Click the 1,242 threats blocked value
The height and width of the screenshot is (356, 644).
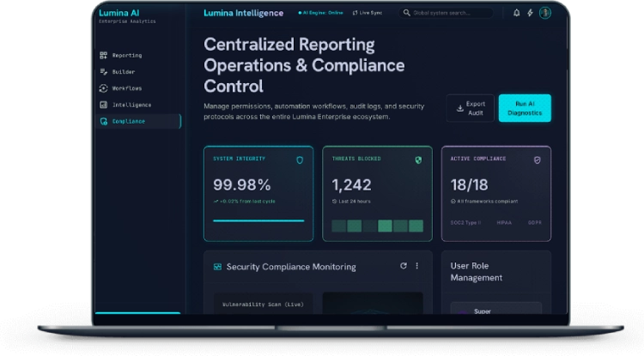pyautogui.click(x=351, y=185)
